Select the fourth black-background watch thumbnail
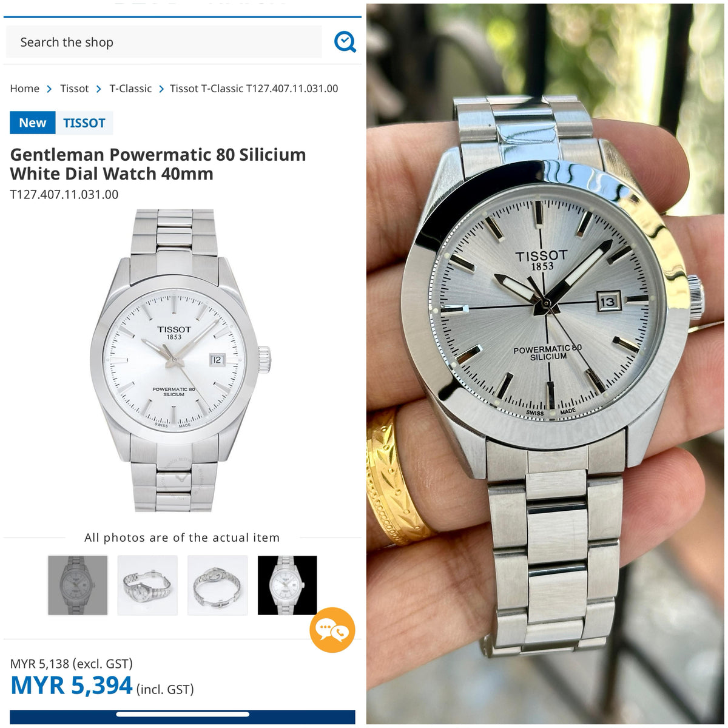Screen dimensions: 728x728 (x=287, y=585)
